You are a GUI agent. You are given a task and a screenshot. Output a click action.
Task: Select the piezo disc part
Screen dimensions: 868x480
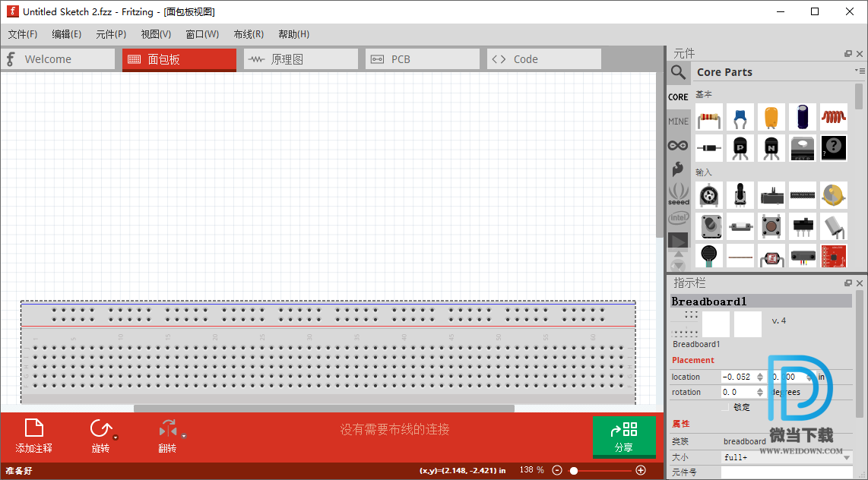(834, 195)
